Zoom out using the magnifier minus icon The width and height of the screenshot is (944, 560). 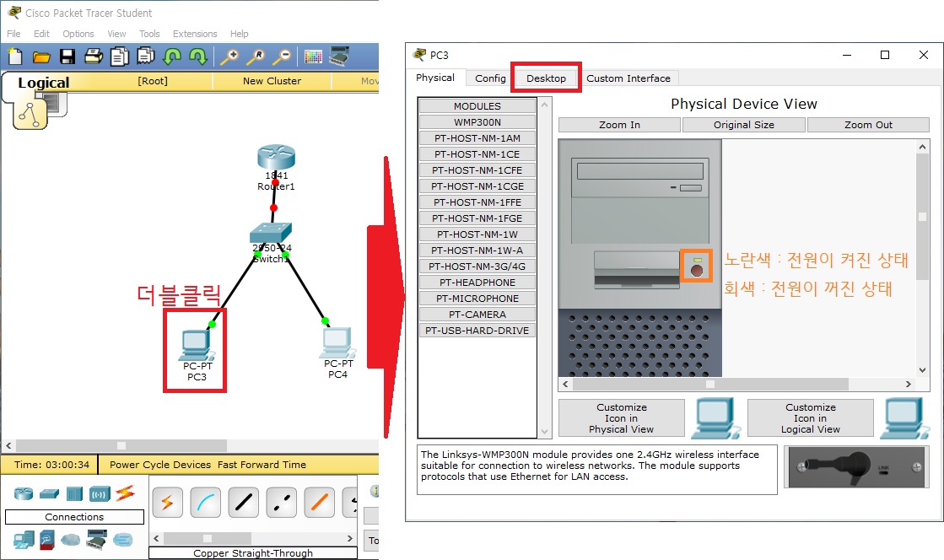point(282,57)
